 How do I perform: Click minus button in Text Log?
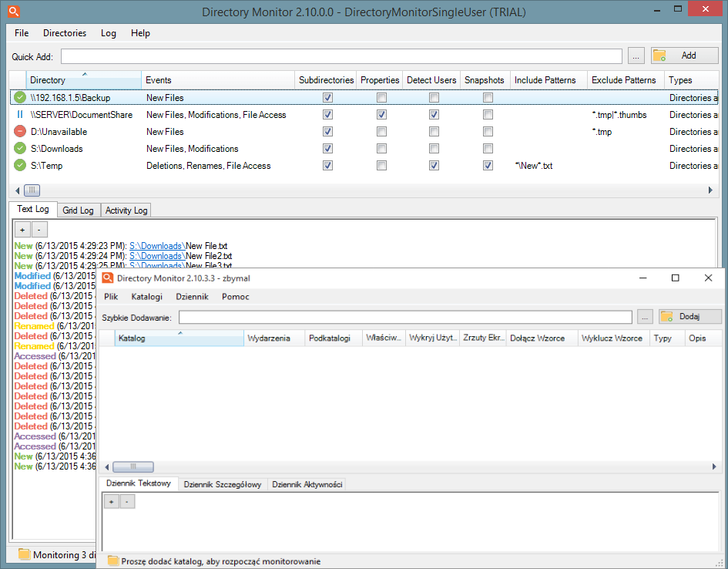point(39,230)
